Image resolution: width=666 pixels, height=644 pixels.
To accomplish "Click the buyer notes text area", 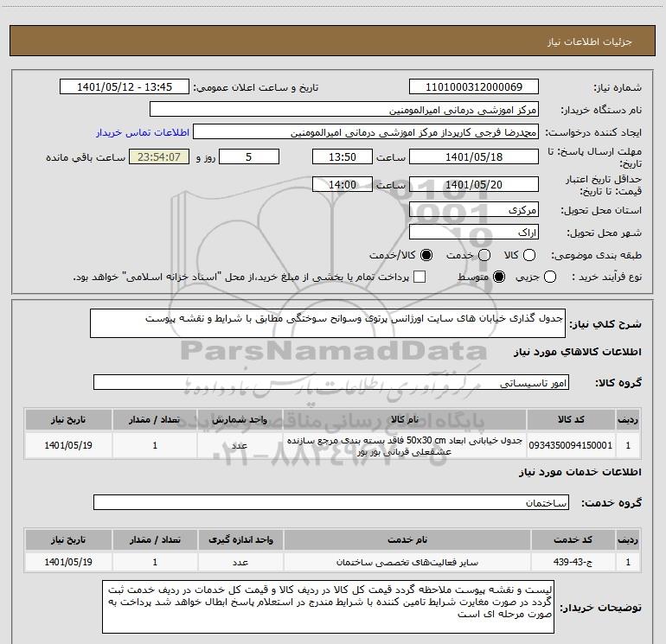I will [328, 607].
